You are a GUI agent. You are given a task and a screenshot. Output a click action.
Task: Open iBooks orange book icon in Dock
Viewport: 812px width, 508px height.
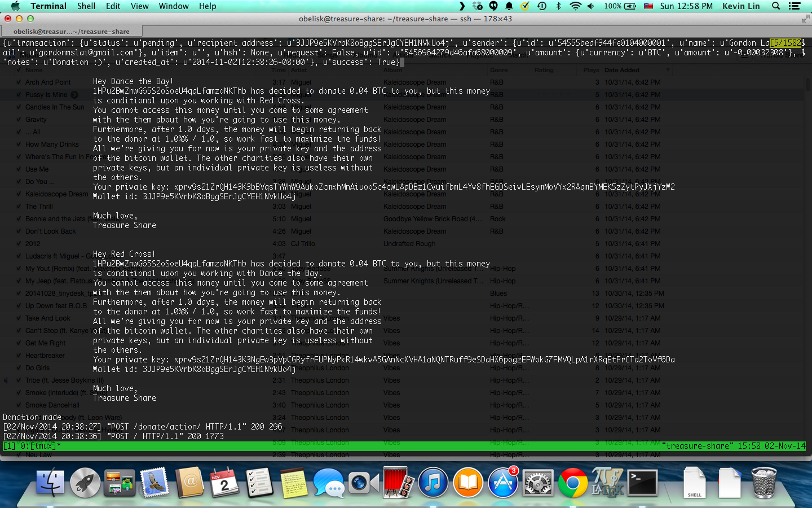point(468,483)
